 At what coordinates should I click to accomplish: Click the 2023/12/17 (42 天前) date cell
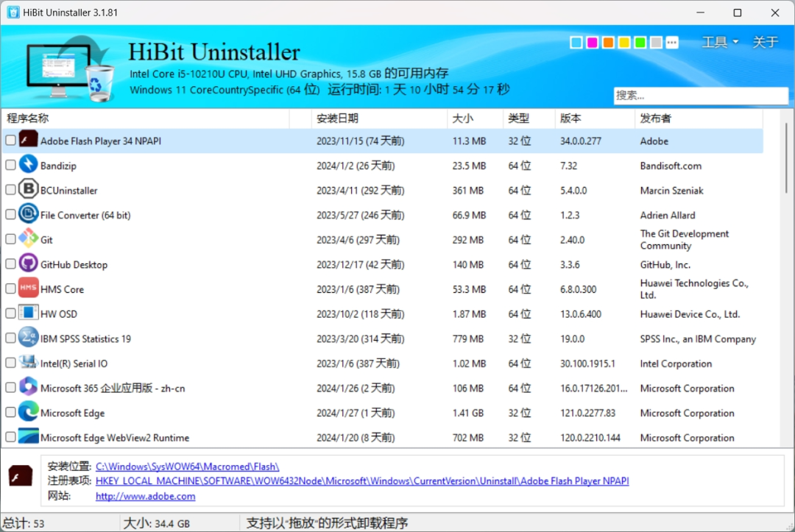click(361, 264)
